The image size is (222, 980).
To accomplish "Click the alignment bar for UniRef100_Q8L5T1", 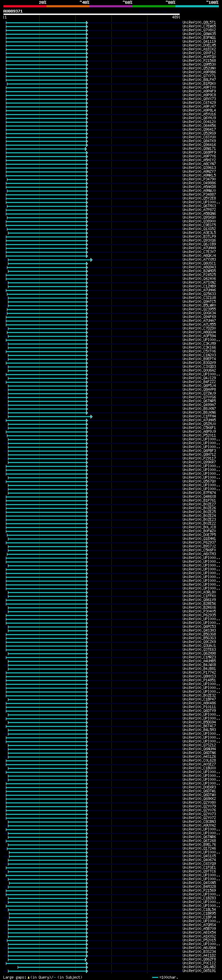I will point(47,23).
